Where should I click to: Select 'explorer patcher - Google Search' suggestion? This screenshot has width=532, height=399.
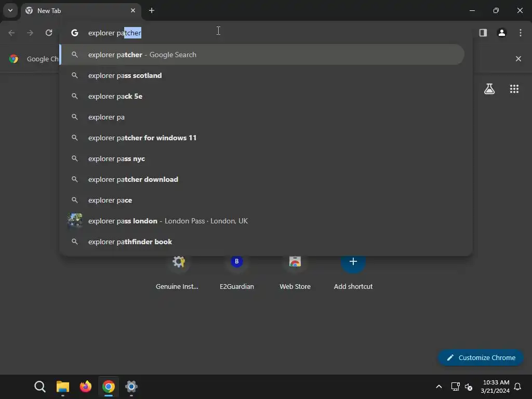(x=262, y=55)
